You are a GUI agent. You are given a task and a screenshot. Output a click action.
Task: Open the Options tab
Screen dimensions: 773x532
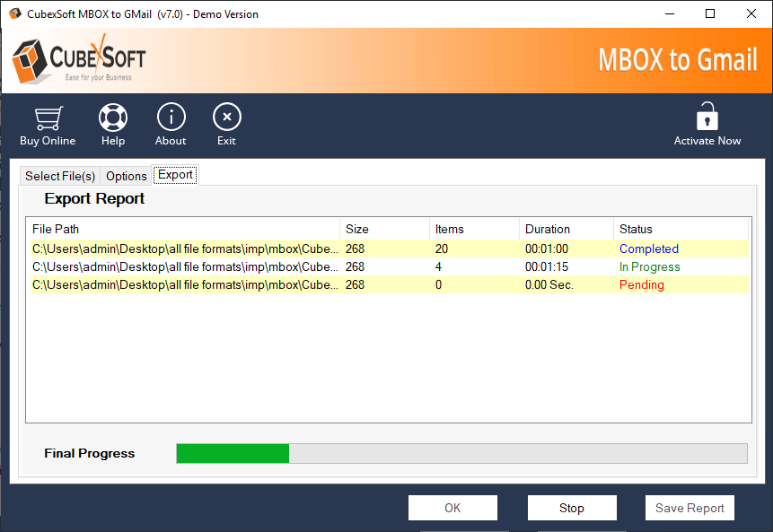click(x=127, y=176)
